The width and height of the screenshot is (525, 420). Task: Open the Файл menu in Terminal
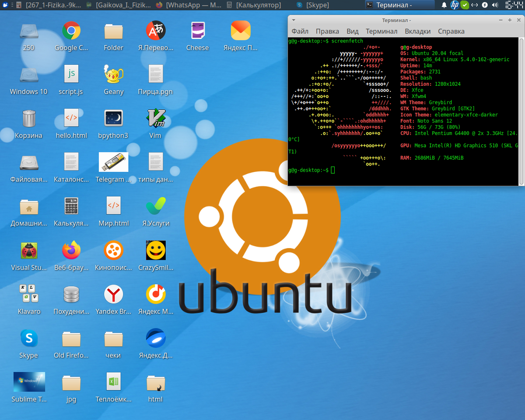click(300, 31)
